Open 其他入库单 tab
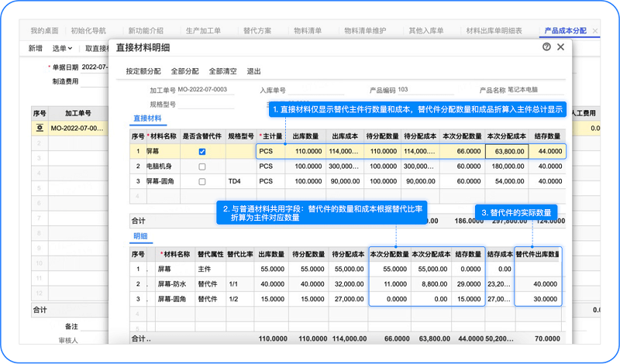 pos(425,30)
